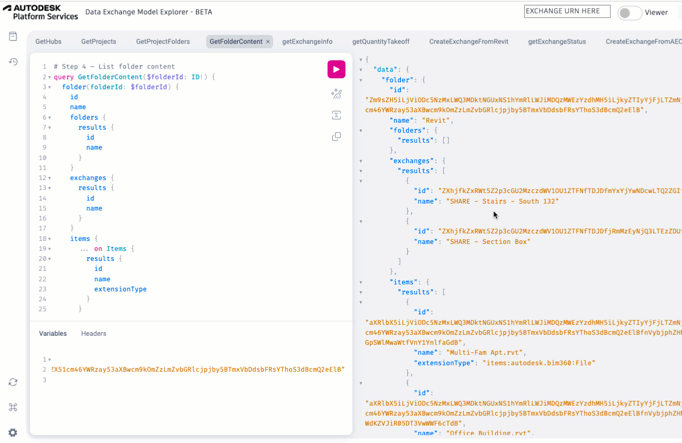This screenshot has width=682, height=443.
Task: Open the documentation explorer icon
Action: 13,37
